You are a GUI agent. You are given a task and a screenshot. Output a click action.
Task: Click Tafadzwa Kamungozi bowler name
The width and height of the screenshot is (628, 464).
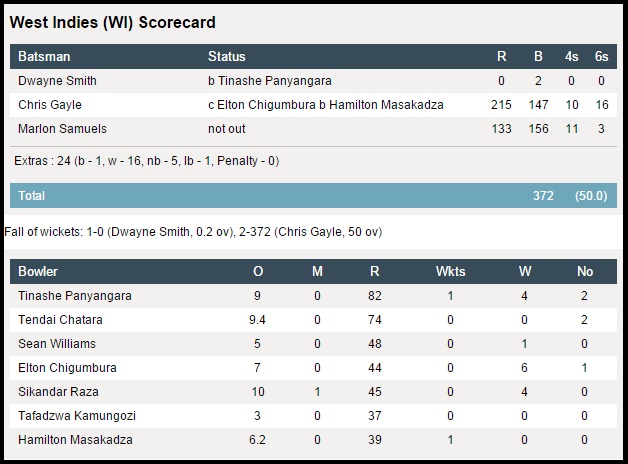click(x=77, y=416)
